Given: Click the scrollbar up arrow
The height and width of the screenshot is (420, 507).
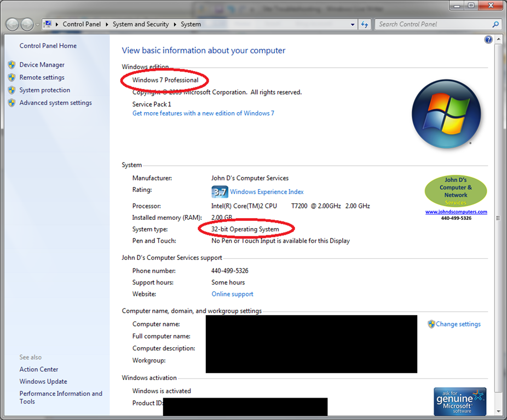Looking at the screenshot, I should 498,39.
